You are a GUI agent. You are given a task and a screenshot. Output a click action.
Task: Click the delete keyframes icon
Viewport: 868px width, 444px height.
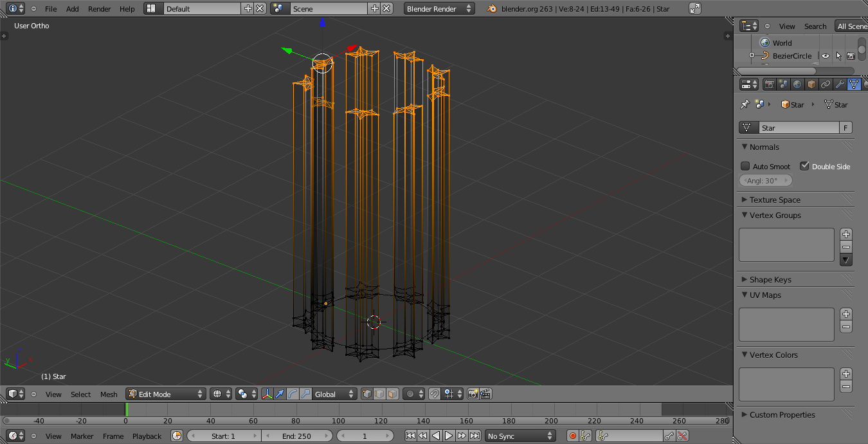coord(682,436)
